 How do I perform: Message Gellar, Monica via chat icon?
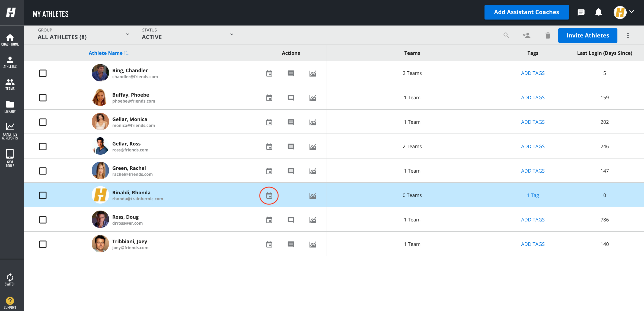tap(291, 122)
